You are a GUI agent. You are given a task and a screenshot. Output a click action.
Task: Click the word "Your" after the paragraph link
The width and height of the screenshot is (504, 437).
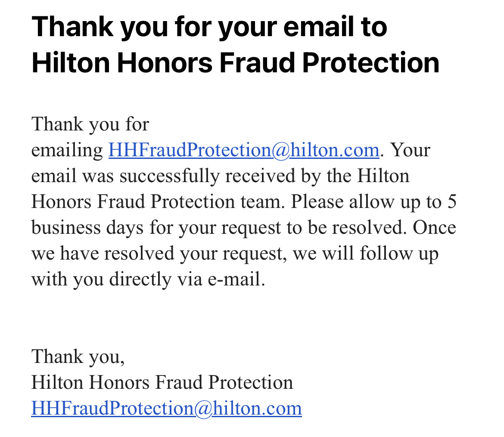tap(410, 150)
